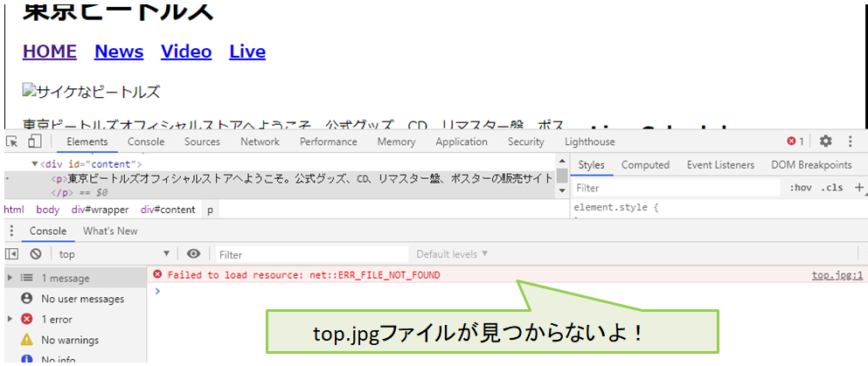Toggle the .cls element classes button
The image size is (868, 366).
(832, 188)
